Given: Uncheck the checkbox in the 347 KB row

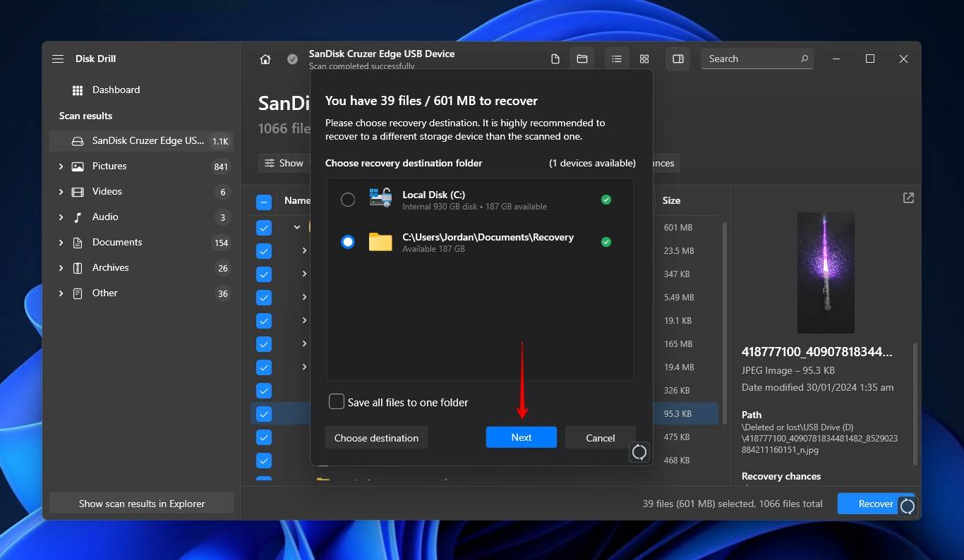Looking at the screenshot, I should coord(264,274).
